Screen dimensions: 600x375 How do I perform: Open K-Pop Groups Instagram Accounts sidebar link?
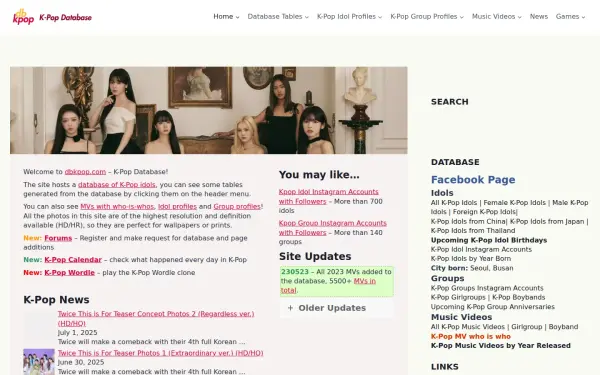[487, 288]
